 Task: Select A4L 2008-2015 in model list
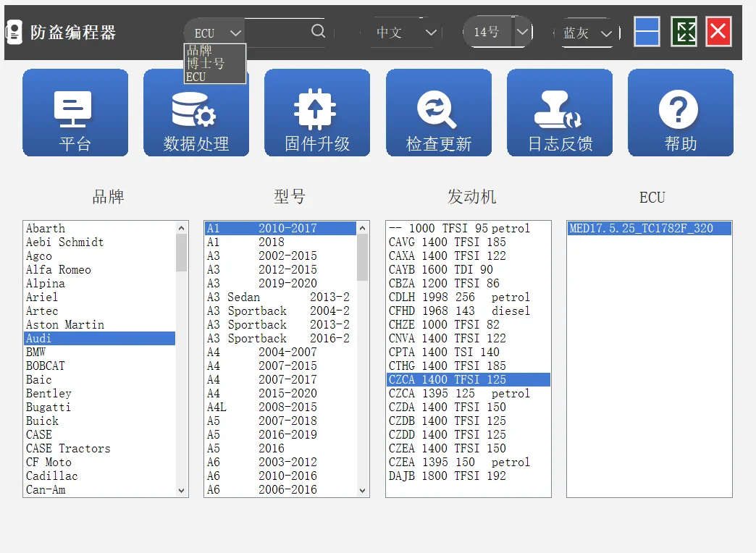point(281,407)
